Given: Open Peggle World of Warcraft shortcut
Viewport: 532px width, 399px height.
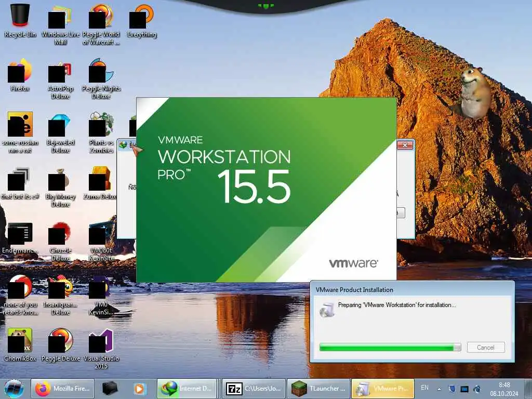Looking at the screenshot, I should pos(101,24).
